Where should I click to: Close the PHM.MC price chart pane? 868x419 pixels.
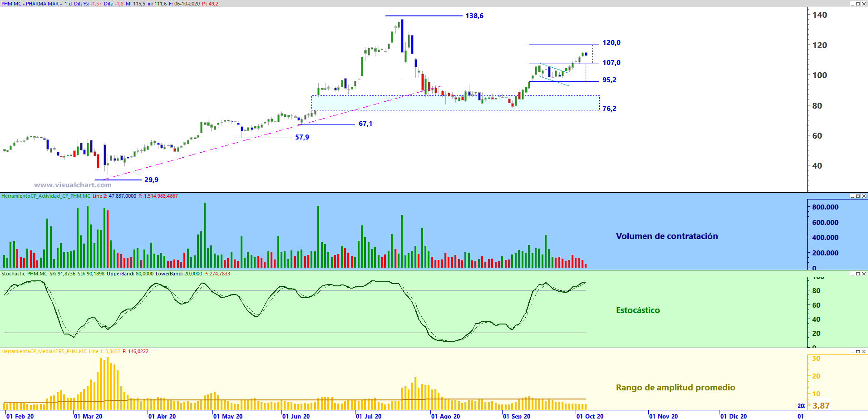tap(864, 4)
